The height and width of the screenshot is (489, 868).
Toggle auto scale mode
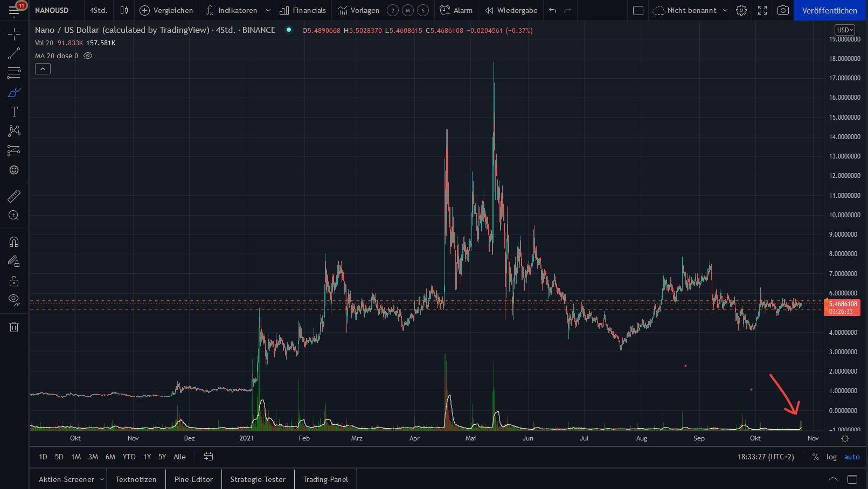[852, 457]
